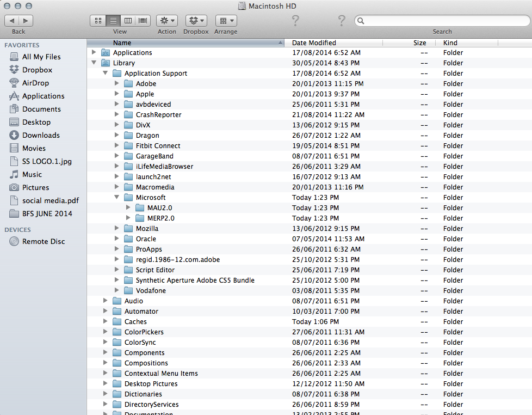Sort by the Size column header
This screenshot has width=532, height=415.
point(410,43)
